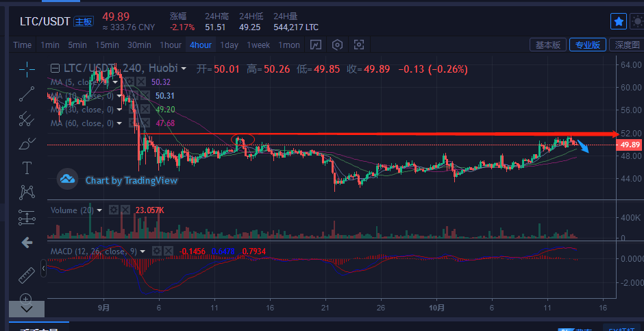
Task: Select the Time interval tab
Action: [x=22, y=45]
